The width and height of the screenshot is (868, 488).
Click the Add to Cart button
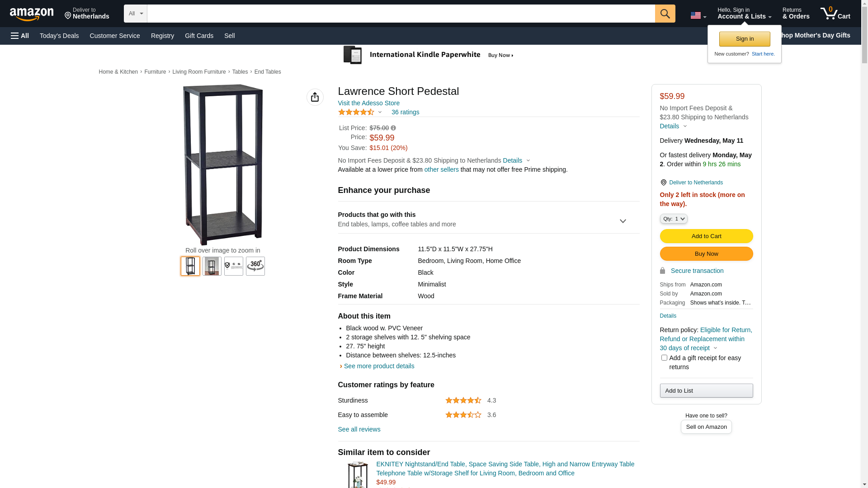[x=706, y=236]
